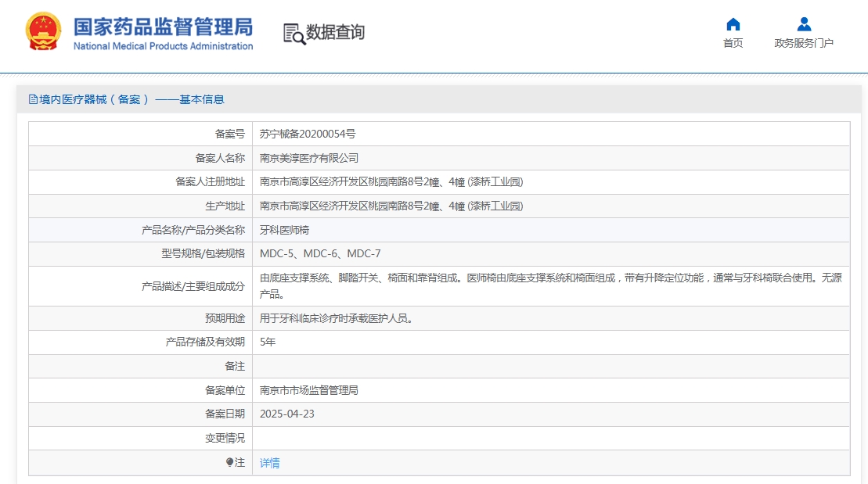Click the lightbulb icon next to 注

click(x=229, y=462)
